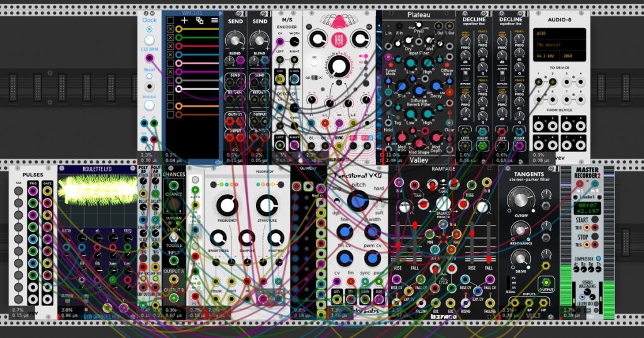This screenshot has height=338, width=644.
Task: Select the orange color ring in WM-101
Action: pos(179,106)
